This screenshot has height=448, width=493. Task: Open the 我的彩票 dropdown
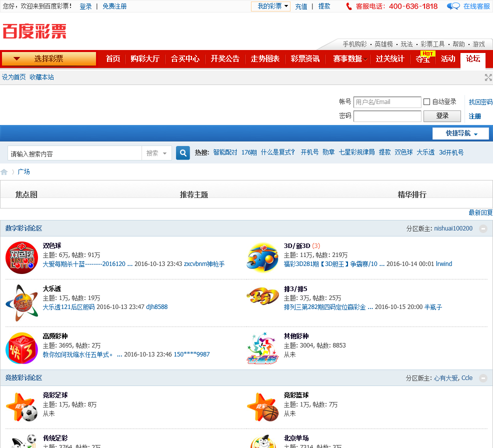(270, 6)
